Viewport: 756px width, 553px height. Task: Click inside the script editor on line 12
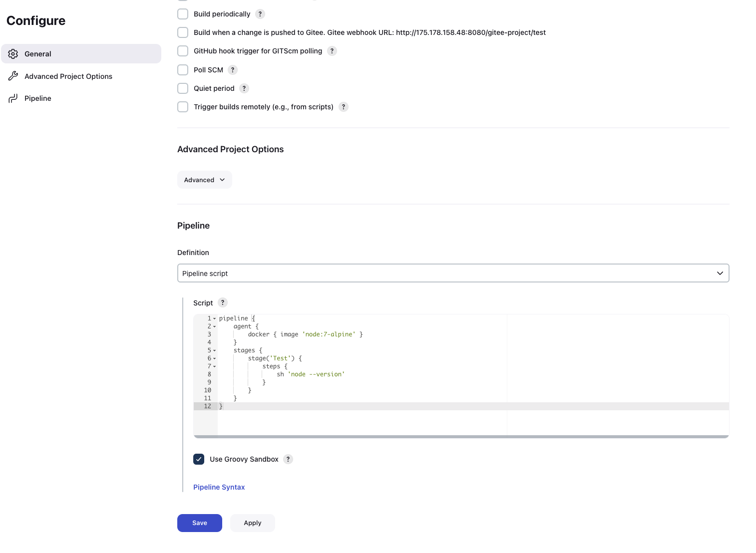(x=473, y=406)
